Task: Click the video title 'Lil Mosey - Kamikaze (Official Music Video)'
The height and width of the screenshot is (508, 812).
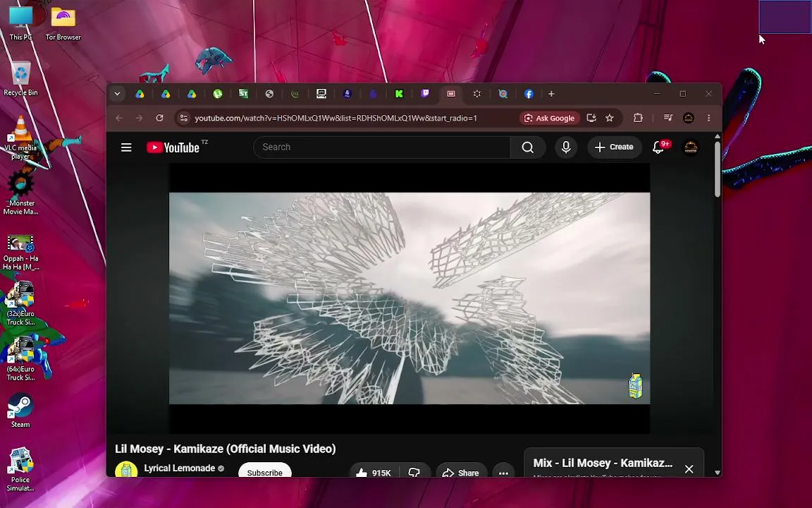Action: [x=226, y=449]
